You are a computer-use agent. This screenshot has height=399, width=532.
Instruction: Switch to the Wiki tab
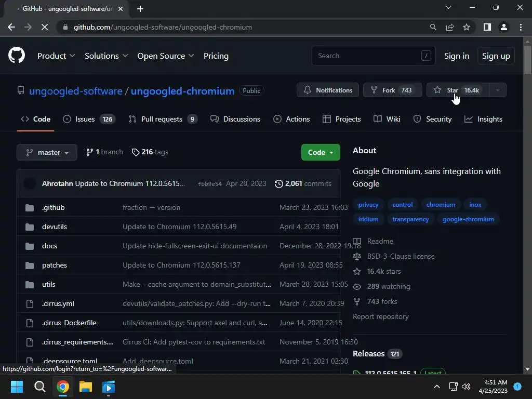coord(387,119)
